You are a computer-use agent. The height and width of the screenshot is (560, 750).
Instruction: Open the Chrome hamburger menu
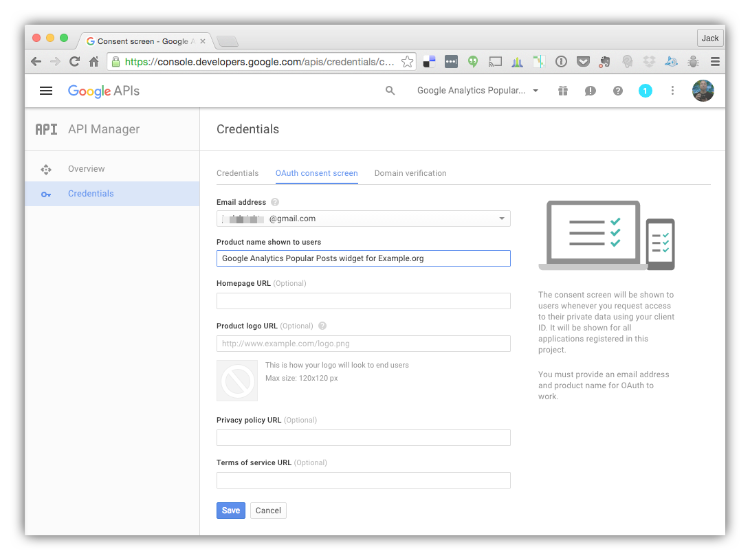tap(715, 62)
